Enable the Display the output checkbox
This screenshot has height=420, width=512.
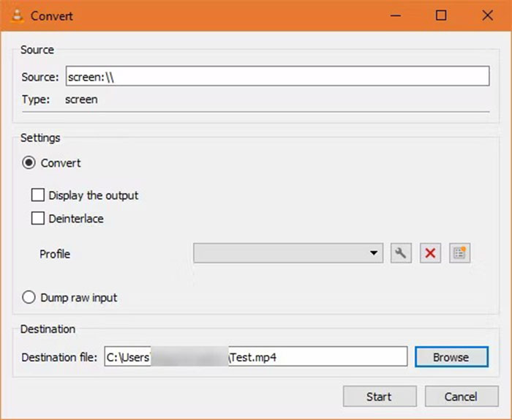(37, 195)
